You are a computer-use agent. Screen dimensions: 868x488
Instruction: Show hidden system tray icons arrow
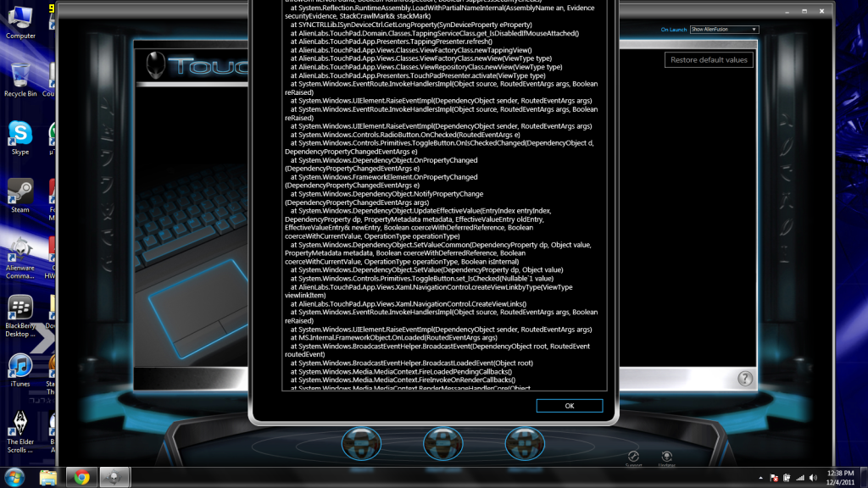(x=760, y=478)
